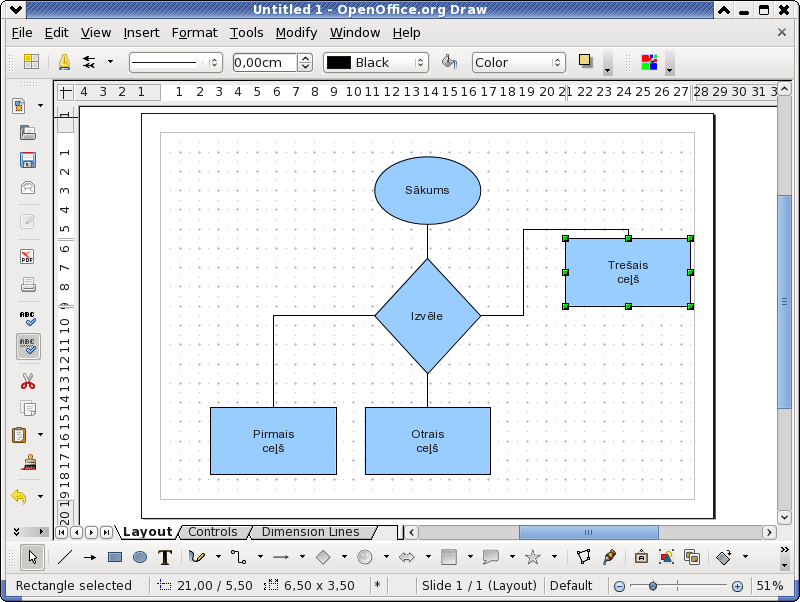Toggle Edit Points mode
800x602 pixels.
pos(584,557)
